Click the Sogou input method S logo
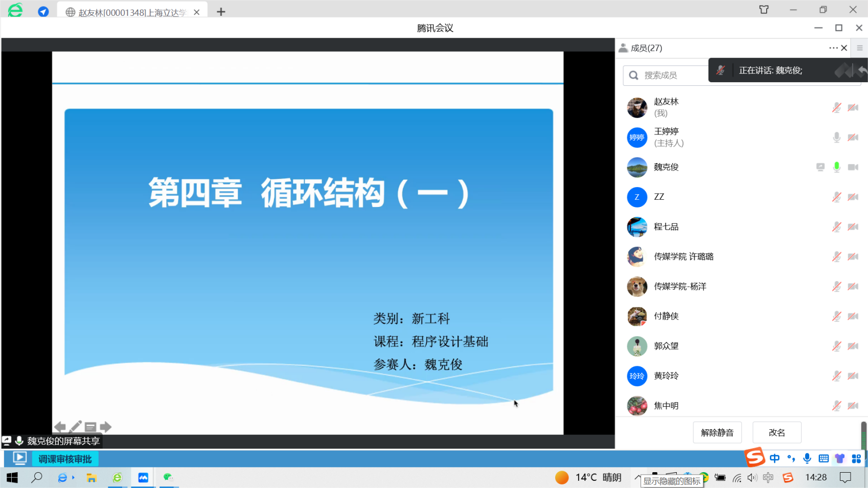 [x=755, y=457]
